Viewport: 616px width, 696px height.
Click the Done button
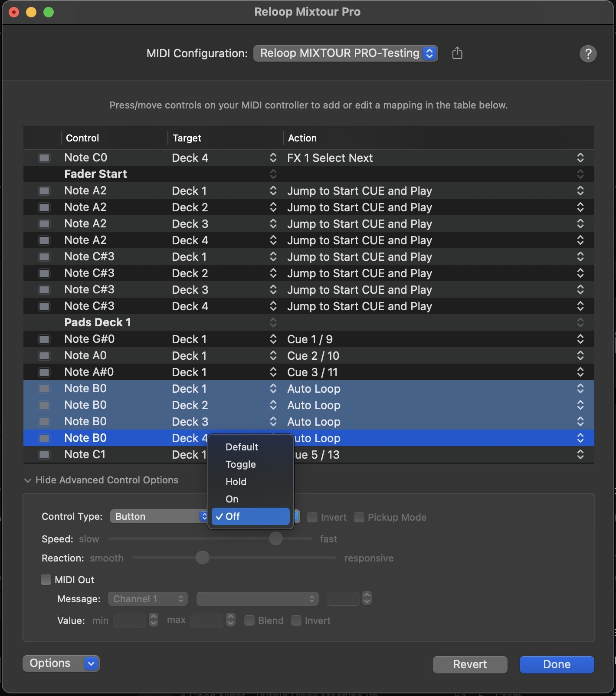[x=557, y=664]
